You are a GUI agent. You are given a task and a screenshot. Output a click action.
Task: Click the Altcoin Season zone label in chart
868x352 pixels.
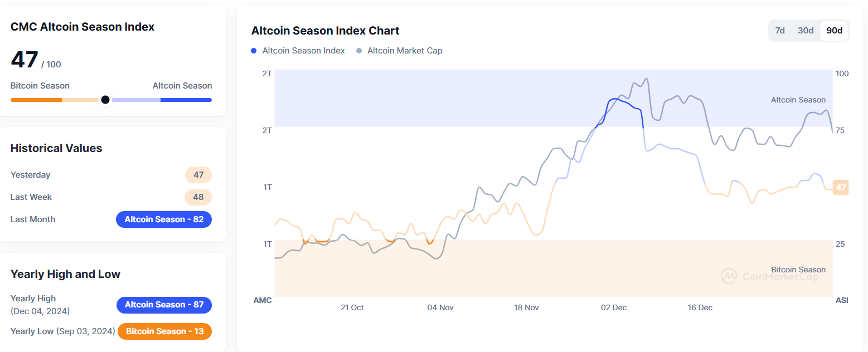pos(798,100)
